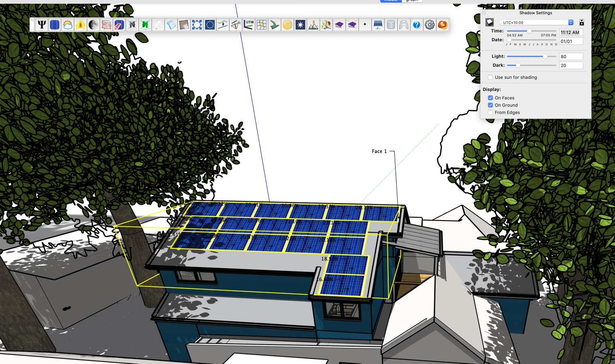Image resolution: width=615 pixels, height=364 pixels.
Task: Click the Light value field 80
Action: point(571,57)
